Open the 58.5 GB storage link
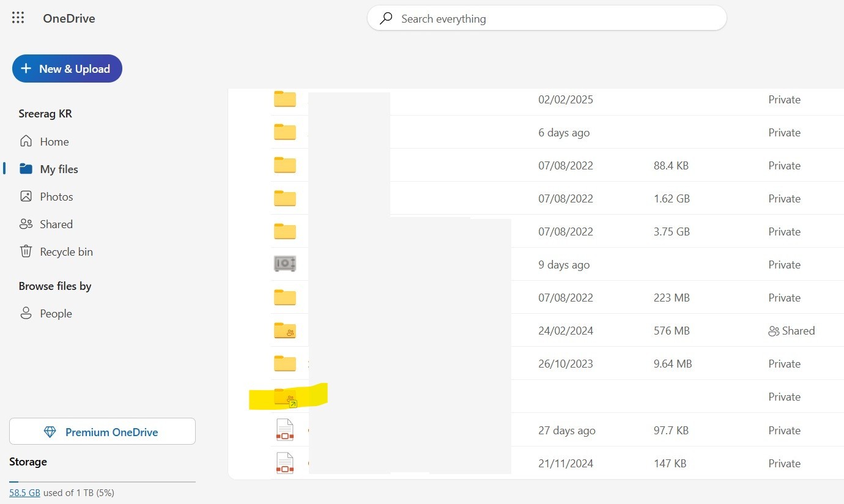The width and height of the screenshot is (844, 504). (x=24, y=492)
